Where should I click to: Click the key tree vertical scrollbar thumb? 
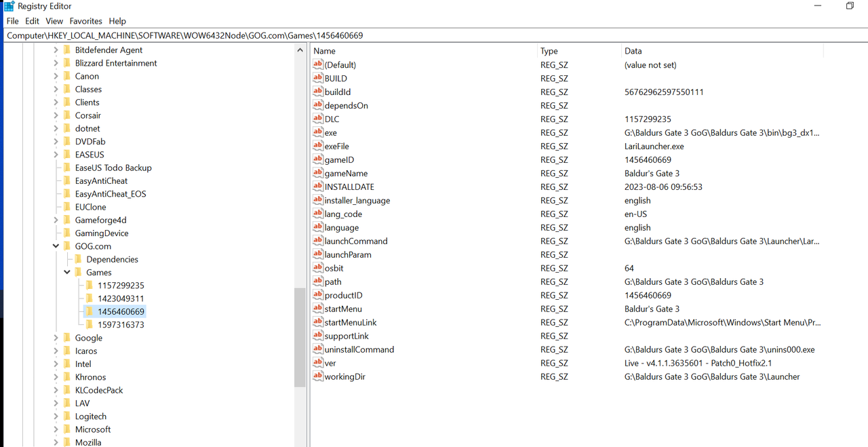tap(300, 337)
